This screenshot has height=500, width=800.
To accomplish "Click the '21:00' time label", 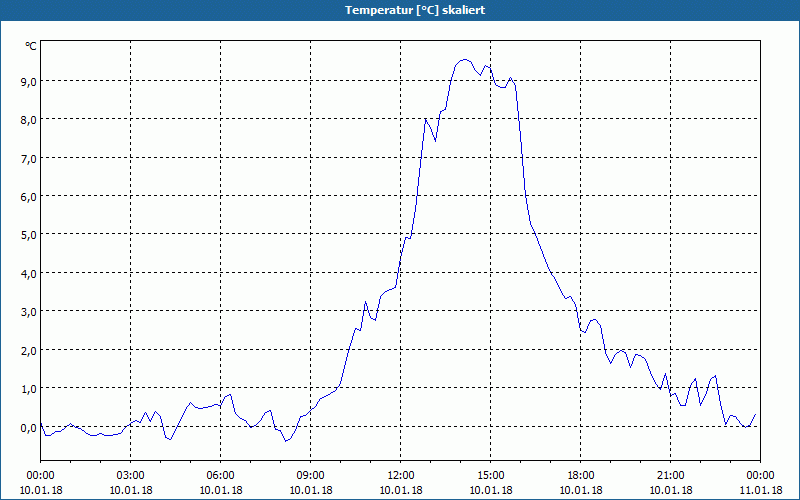I will coord(670,475).
